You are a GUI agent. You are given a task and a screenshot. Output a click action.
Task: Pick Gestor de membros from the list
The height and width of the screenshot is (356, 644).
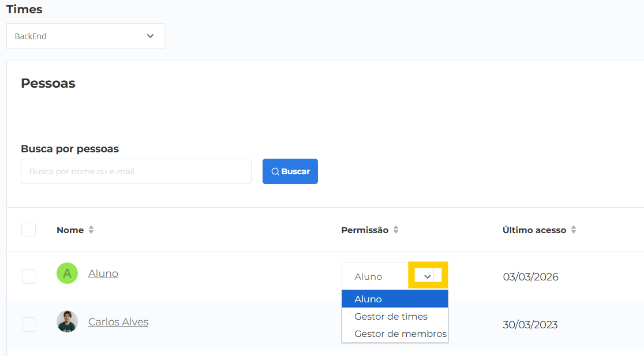pos(400,333)
